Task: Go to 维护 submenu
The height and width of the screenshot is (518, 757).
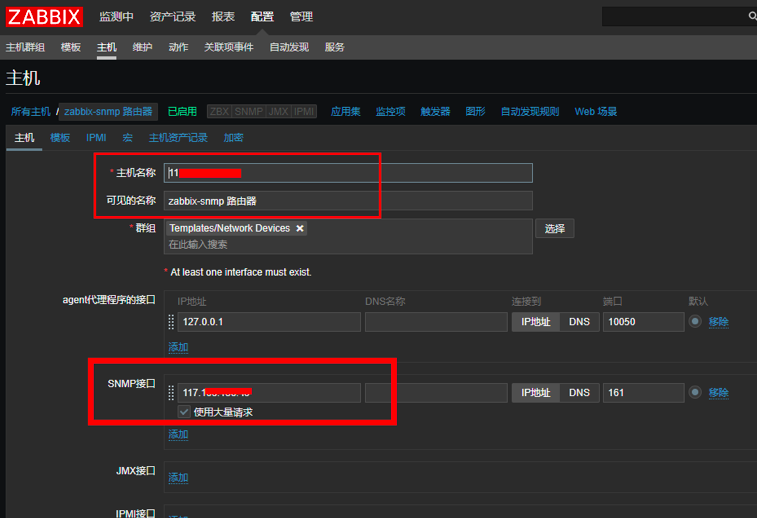Action: pyautogui.click(x=142, y=47)
